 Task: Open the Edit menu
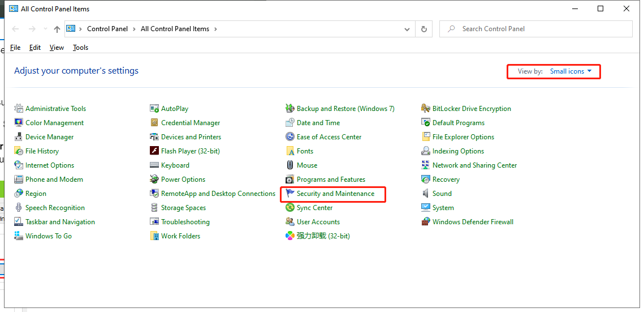point(35,47)
